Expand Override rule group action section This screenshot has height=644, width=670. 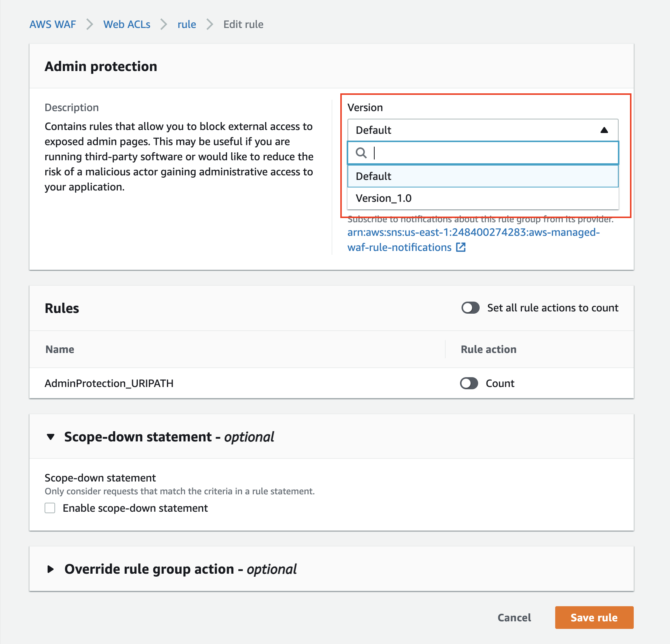pyautogui.click(x=51, y=569)
